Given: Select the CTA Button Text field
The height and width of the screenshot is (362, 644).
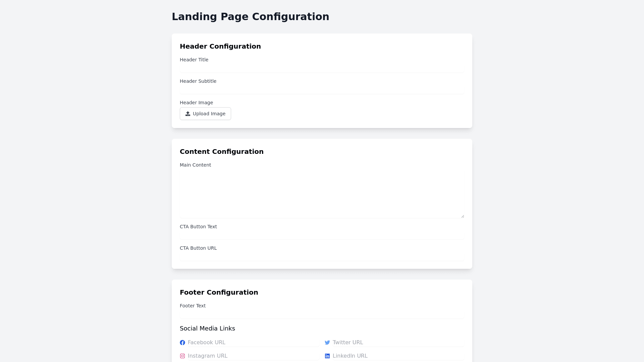Looking at the screenshot, I should click(322, 235).
